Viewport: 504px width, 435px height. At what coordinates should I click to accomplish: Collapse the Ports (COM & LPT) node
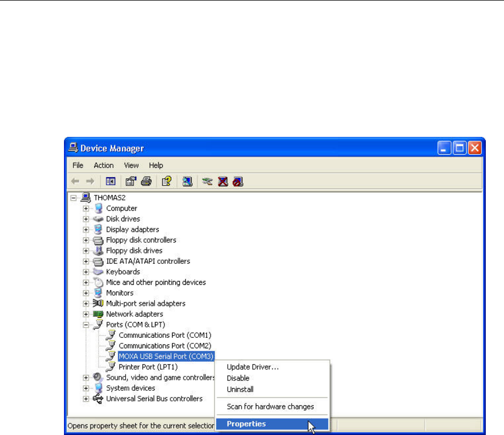86,325
